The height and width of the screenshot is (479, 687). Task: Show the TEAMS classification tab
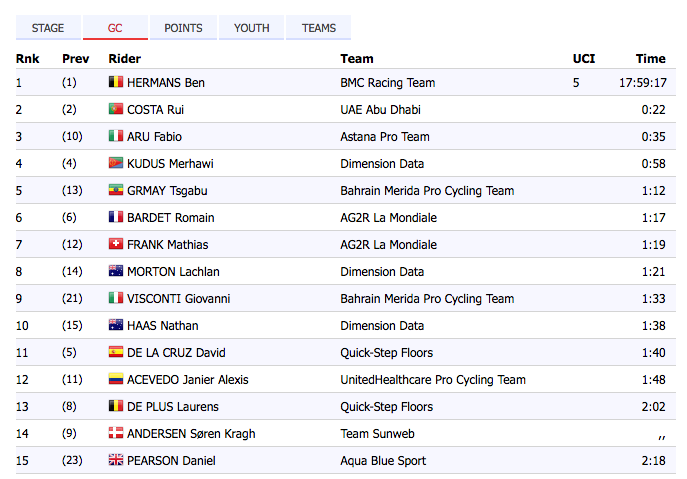319,28
